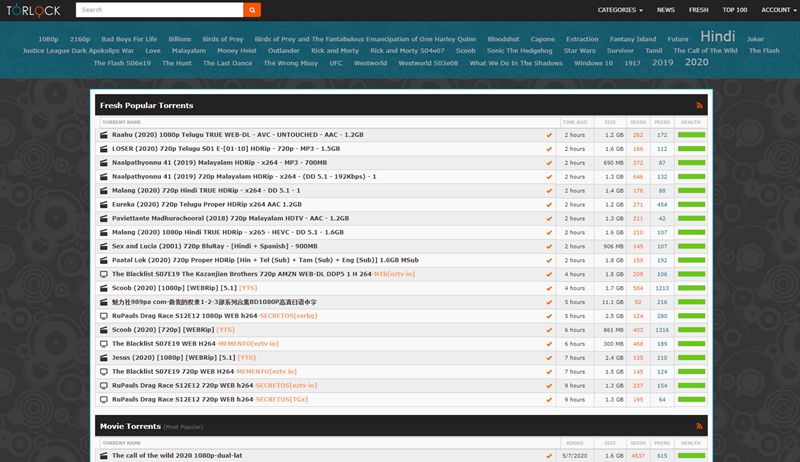Select the Rick and Morty S04e07 tag
Screen dimensions: 800x462
point(407,50)
